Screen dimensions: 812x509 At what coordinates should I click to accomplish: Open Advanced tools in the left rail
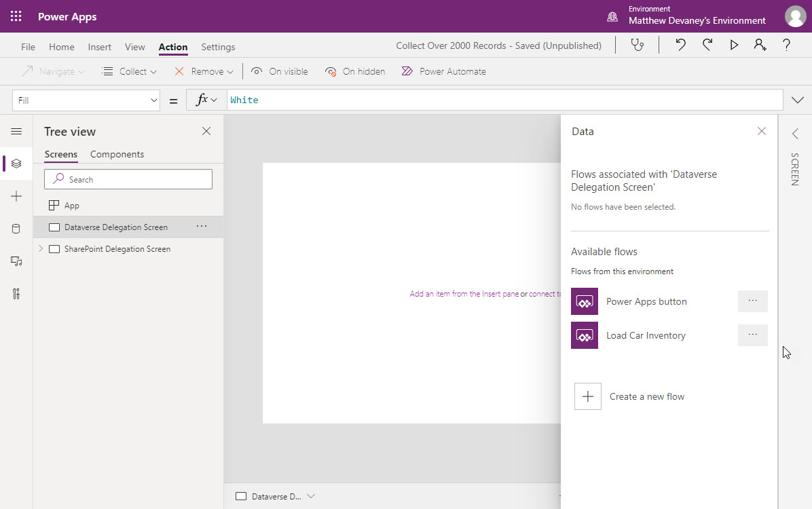[16, 294]
